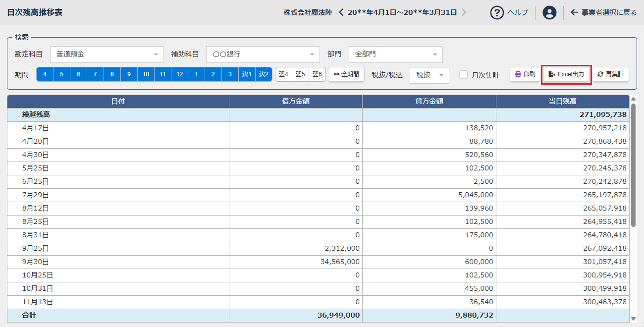This screenshot has width=644, height=327.
Task: Expand the 補助科目 ○○銀行 dropdown
Action: pyautogui.click(x=263, y=54)
